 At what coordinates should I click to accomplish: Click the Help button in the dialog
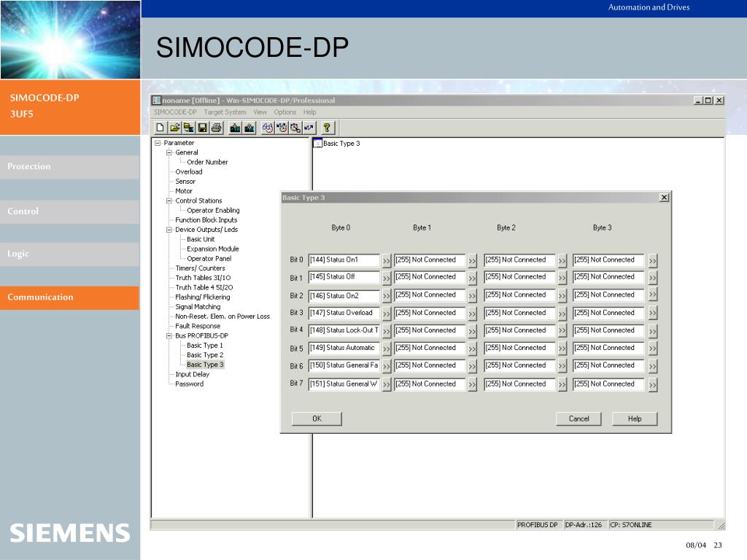pyautogui.click(x=635, y=419)
